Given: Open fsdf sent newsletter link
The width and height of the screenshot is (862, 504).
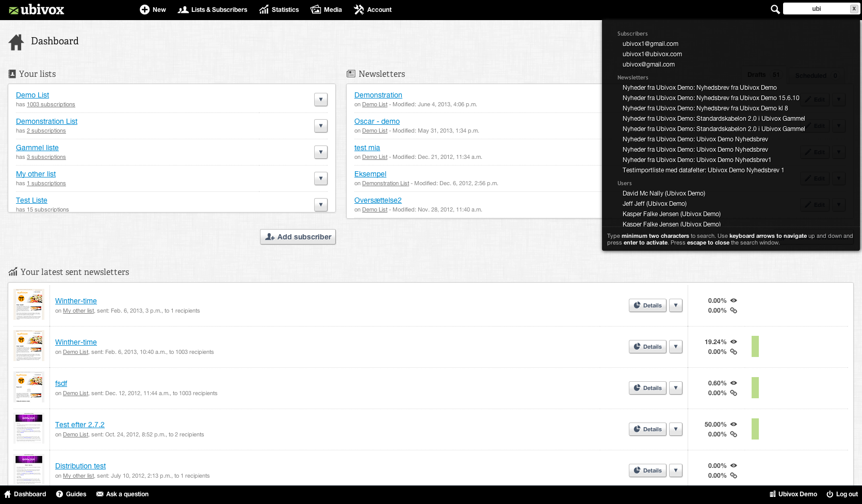Looking at the screenshot, I should [61, 383].
